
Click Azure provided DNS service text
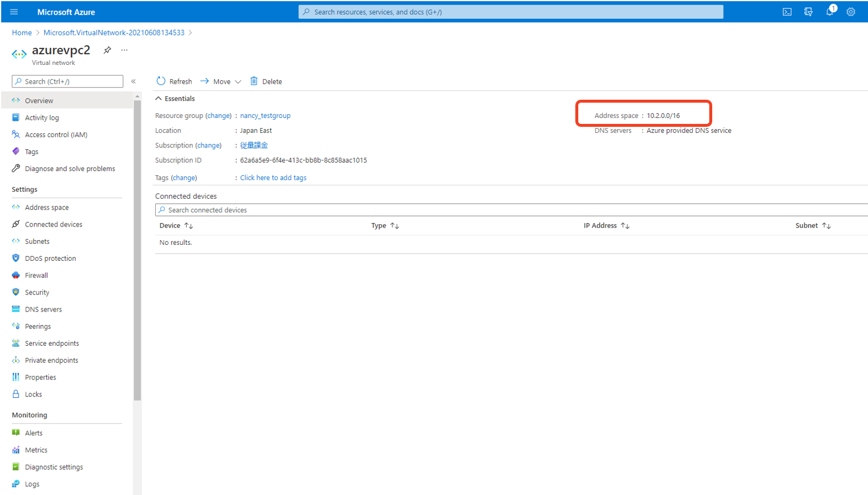click(x=689, y=130)
